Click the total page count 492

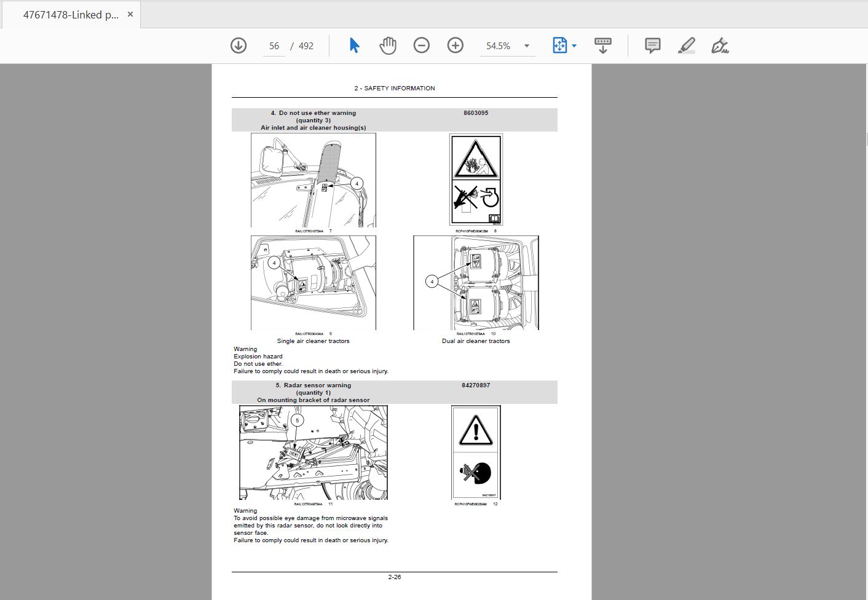click(306, 46)
